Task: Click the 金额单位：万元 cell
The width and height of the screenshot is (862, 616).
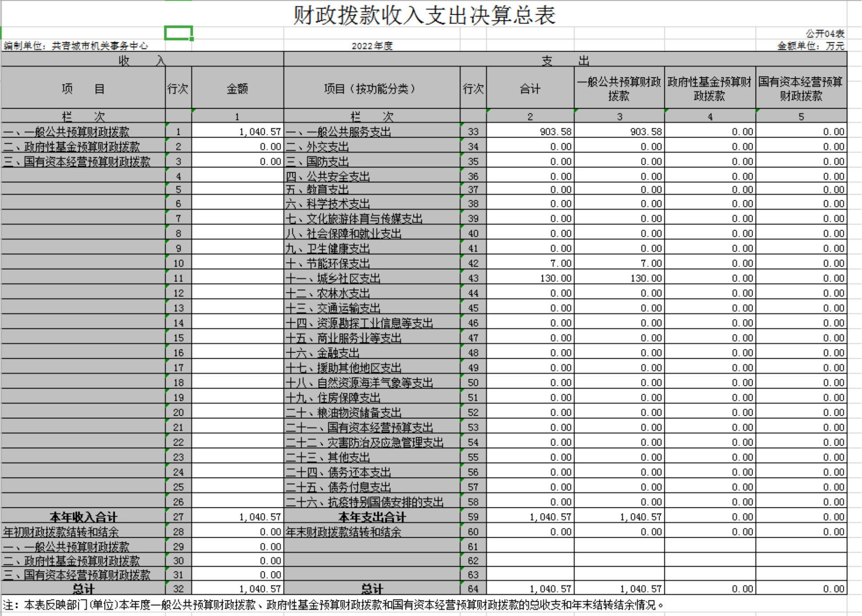Action: pos(810,46)
